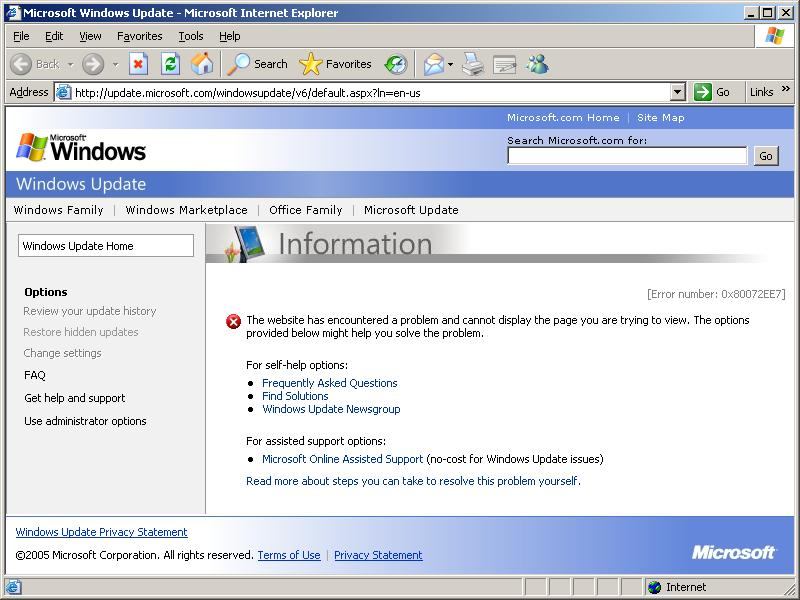This screenshot has width=800, height=600.
Task: Open the Forward button history dropdown
Action: [x=115, y=64]
